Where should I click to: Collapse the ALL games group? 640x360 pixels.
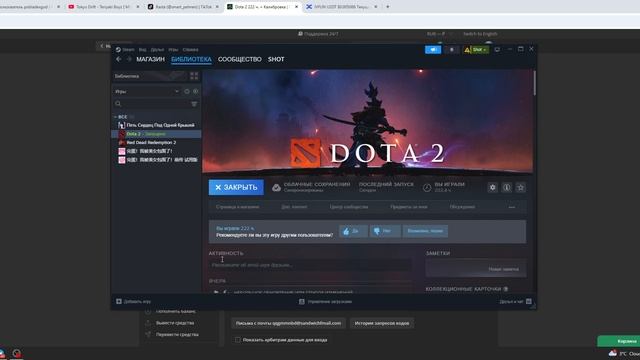pos(116,117)
